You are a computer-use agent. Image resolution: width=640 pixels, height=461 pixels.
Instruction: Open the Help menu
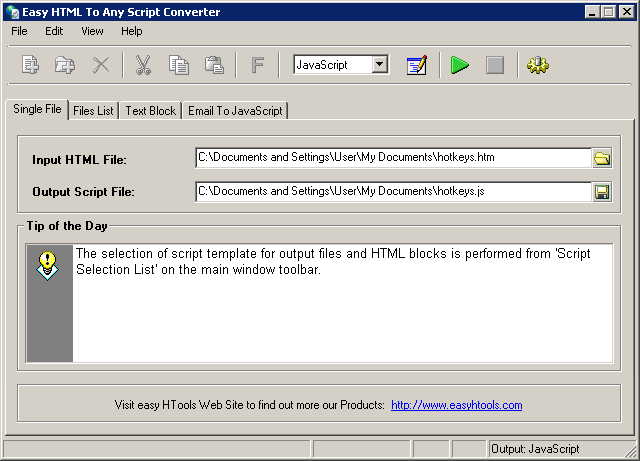(x=131, y=31)
